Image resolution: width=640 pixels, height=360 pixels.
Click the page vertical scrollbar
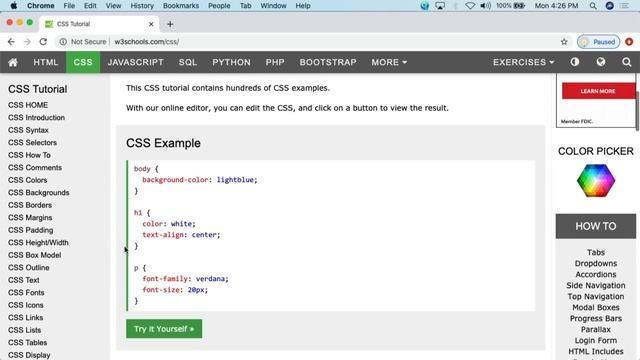pyautogui.click(x=637, y=110)
